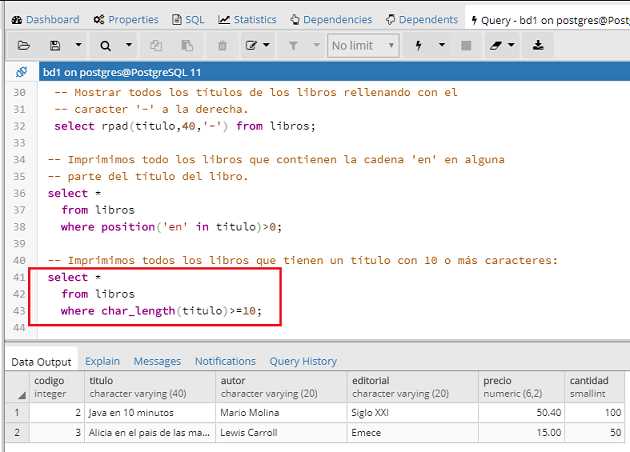Click the editorial column header
The height and width of the screenshot is (452, 630).
coord(413,387)
